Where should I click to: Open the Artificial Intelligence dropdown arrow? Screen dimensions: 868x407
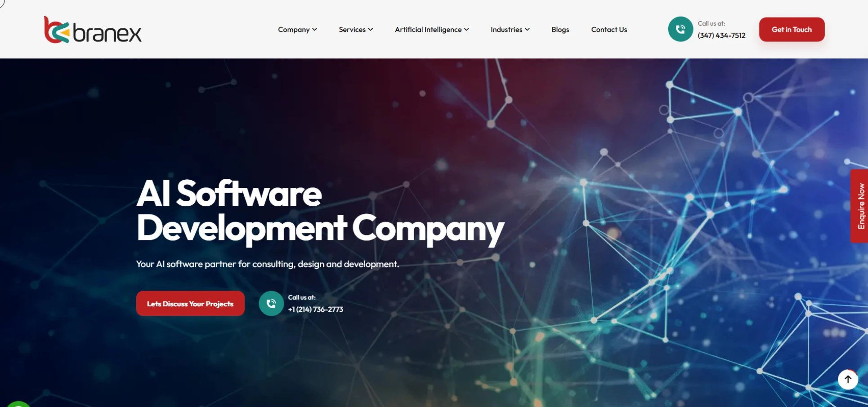click(x=466, y=30)
